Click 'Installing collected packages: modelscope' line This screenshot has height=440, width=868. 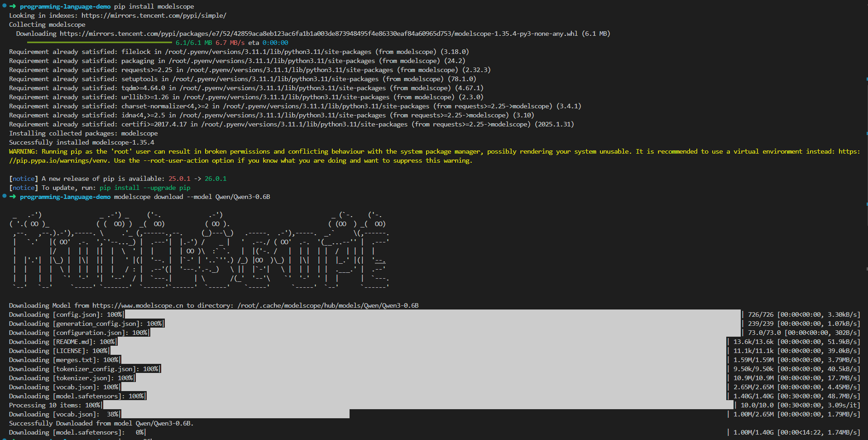pos(83,133)
